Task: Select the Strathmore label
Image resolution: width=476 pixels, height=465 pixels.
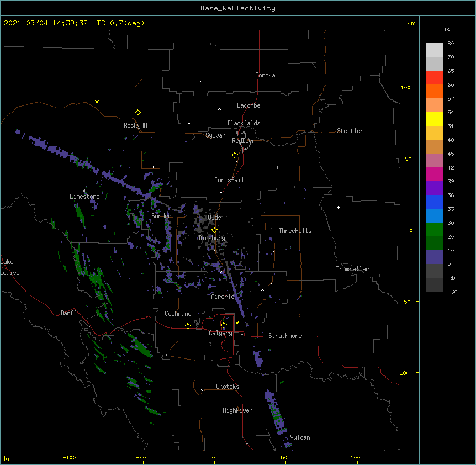Action: [285, 336]
